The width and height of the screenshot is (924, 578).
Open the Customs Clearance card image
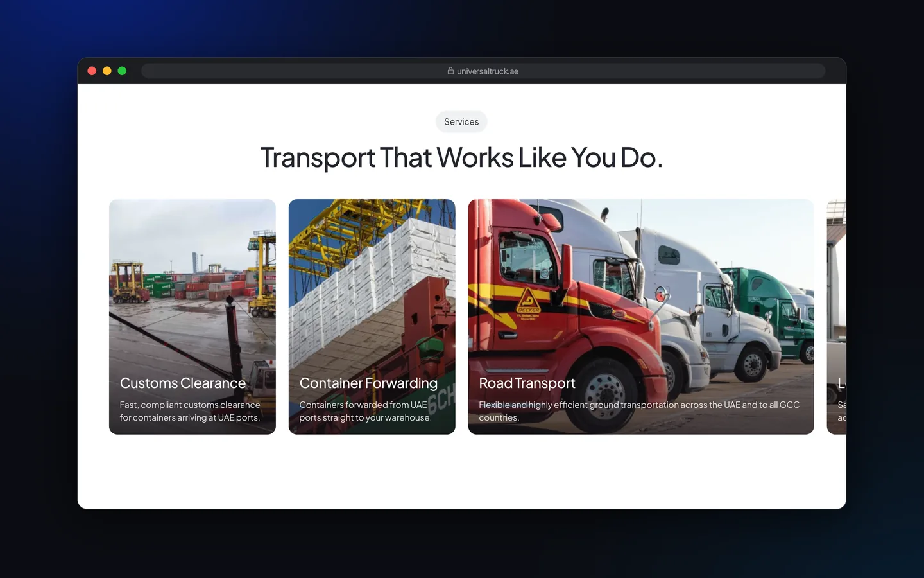(x=193, y=317)
